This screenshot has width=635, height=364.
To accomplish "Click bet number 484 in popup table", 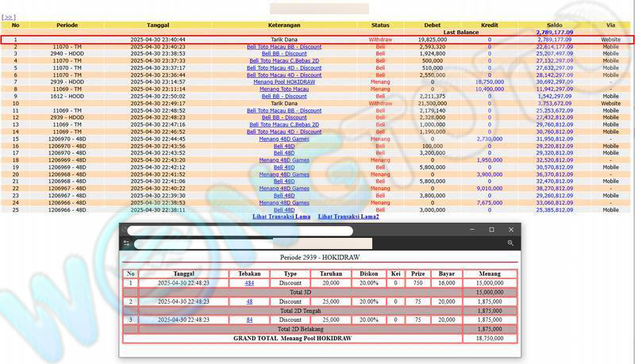I will pos(249,283).
